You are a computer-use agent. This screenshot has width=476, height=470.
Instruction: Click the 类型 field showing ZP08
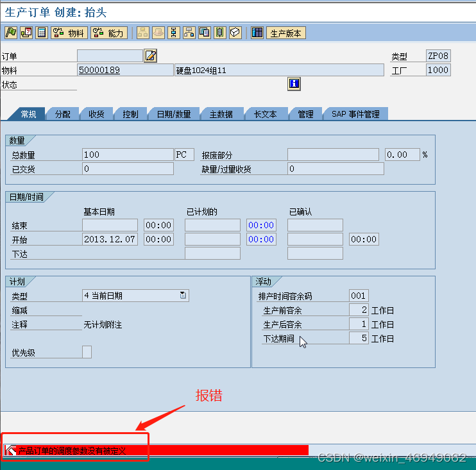(438, 56)
